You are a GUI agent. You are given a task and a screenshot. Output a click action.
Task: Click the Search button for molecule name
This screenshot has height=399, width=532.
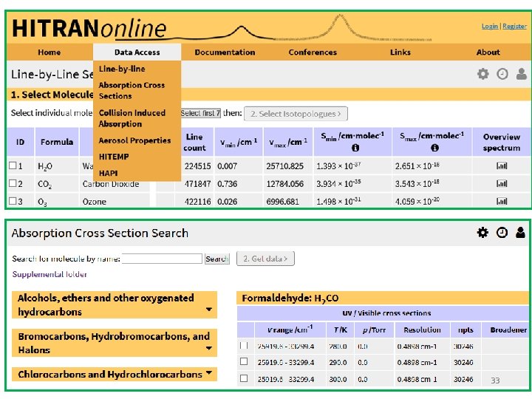[x=216, y=259]
